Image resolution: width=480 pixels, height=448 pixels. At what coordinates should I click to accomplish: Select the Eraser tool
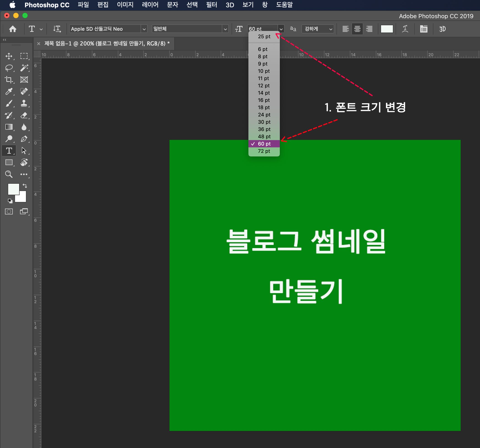pos(24,115)
